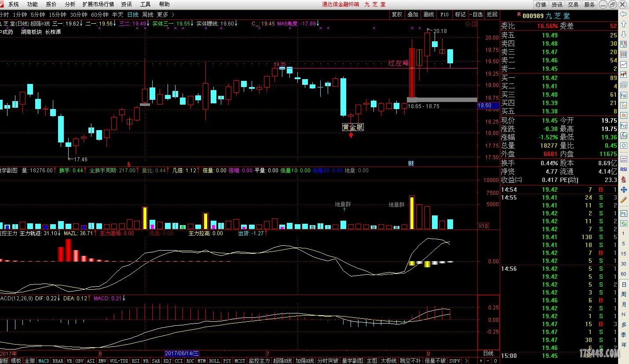Click the 交易 button at top right
629x364 pixels.
[x=573, y=4]
